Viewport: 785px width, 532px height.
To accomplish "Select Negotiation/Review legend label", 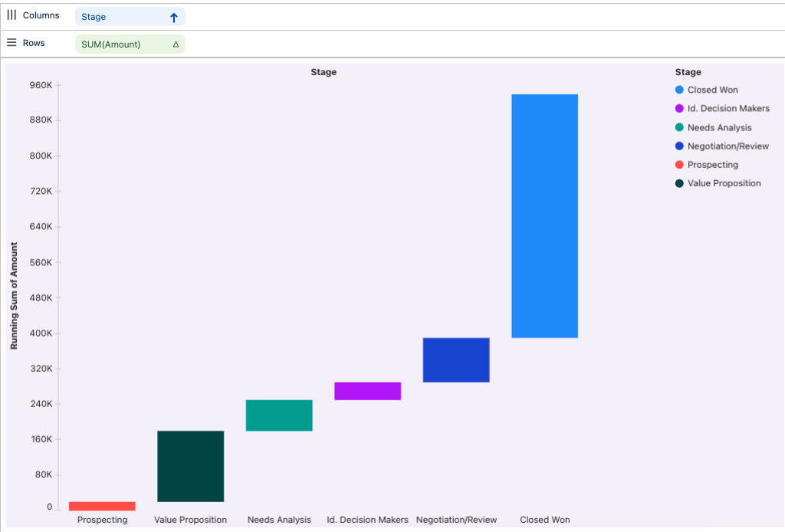I will click(728, 146).
